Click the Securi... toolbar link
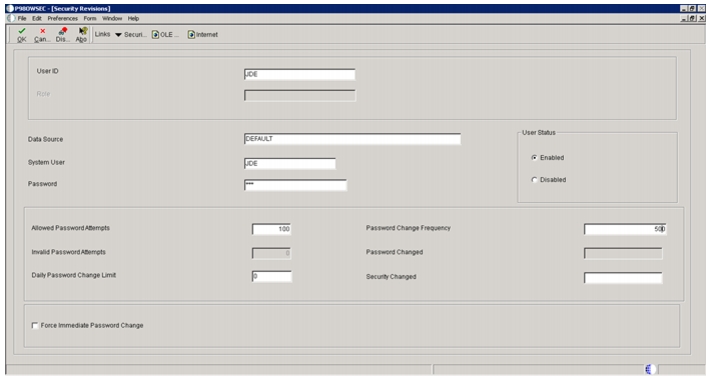 tap(135, 35)
